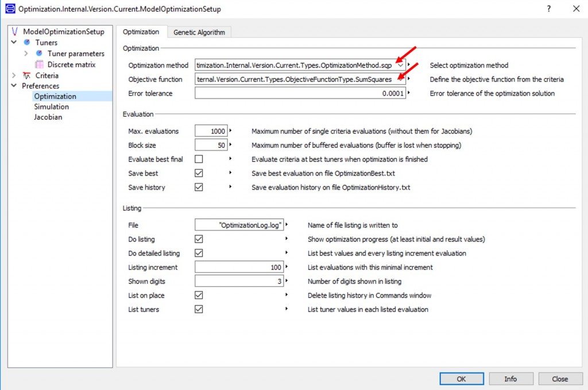
Task: Click arrow beside List on place
Action: point(287,295)
